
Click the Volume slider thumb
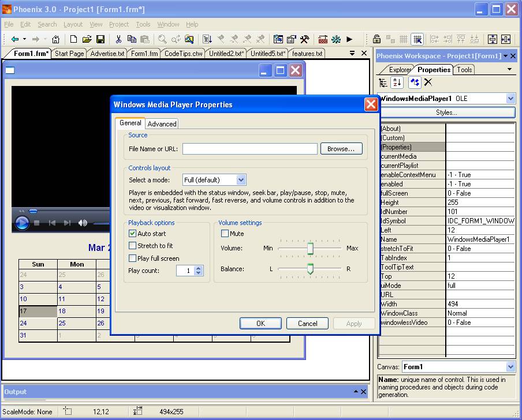click(310, 248)
